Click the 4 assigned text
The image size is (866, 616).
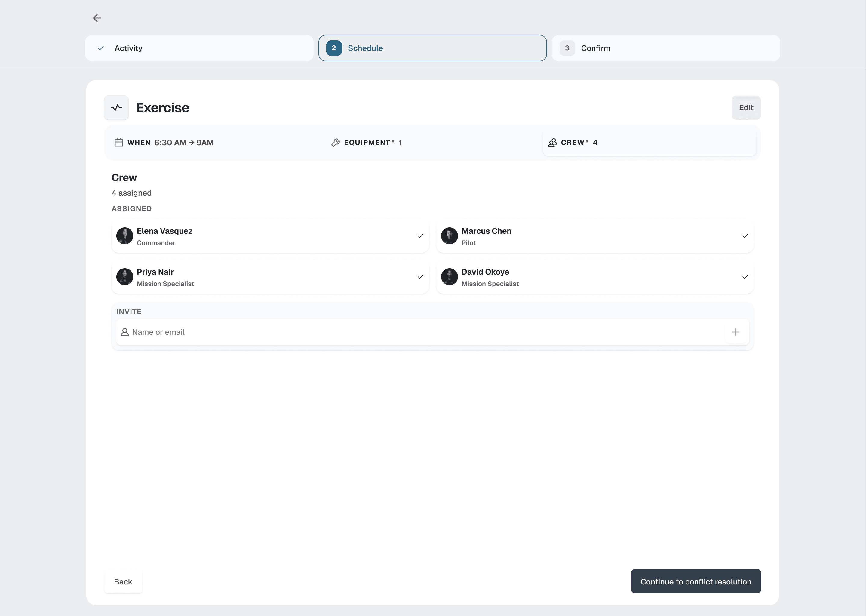coord(132,193)
